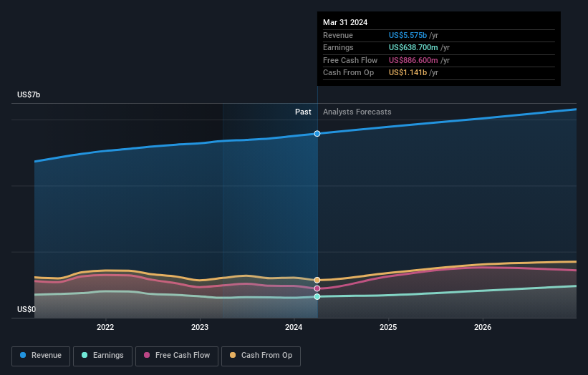This screenshot has width=588, height=375.
Task: Click the US$7b y-axis label
Action: 29,94
